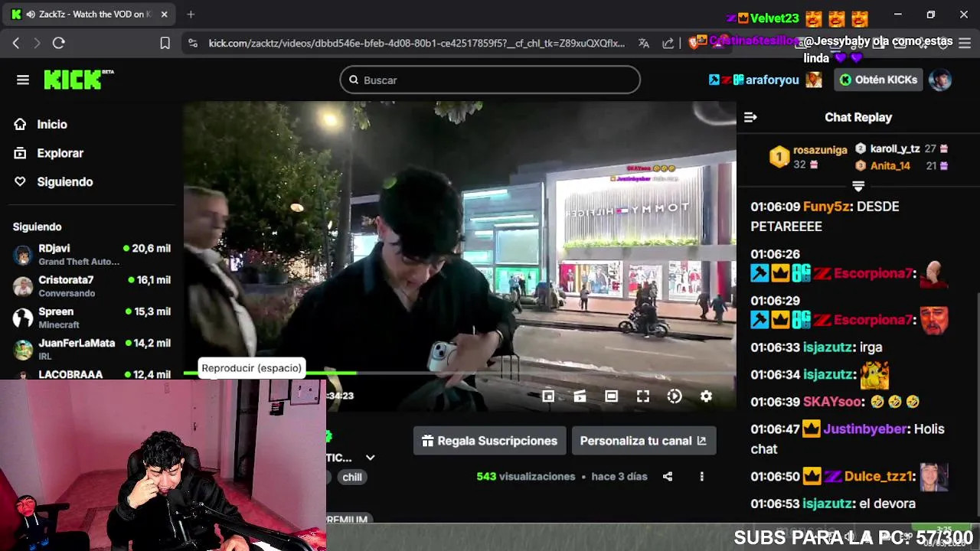Reload the page in browser toolbar
This screenshot has height=551, width=980.
[59, 43]
